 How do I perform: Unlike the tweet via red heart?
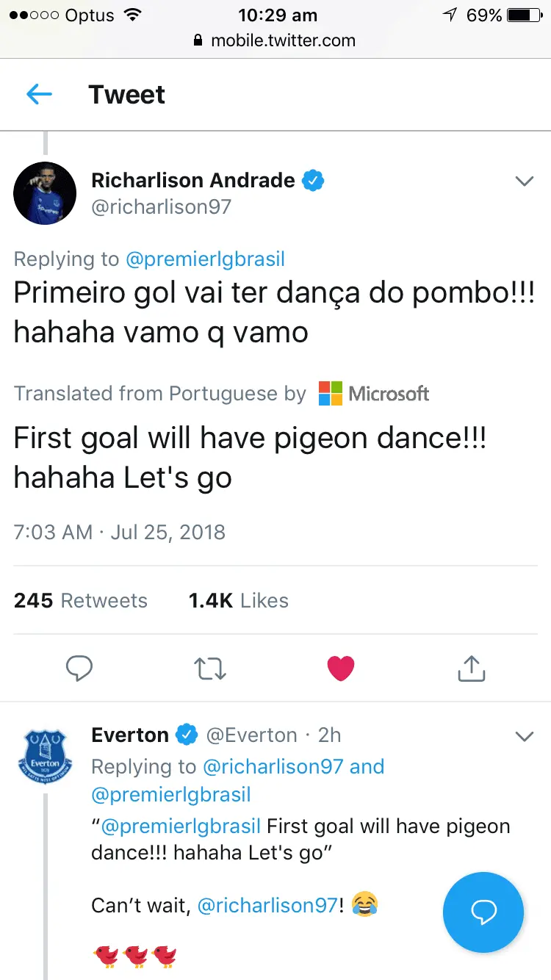[x=340, y=668]
